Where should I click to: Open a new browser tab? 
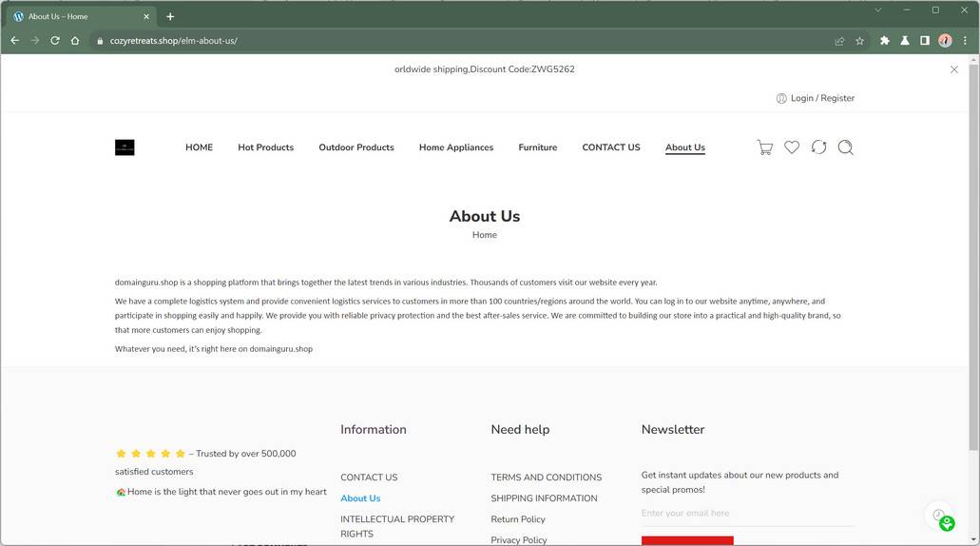click(x=170, y=17)
